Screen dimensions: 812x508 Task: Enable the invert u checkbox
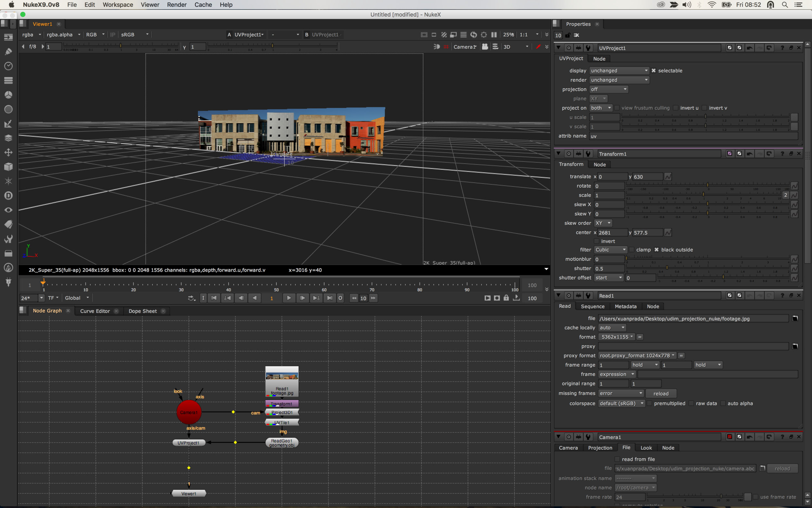click(x=676, y=108)
